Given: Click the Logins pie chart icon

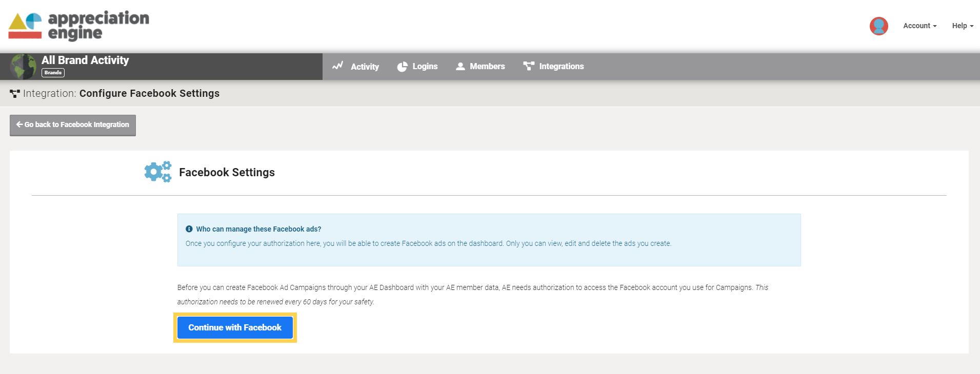Looking at the screenshot, I should click(403, 67).
